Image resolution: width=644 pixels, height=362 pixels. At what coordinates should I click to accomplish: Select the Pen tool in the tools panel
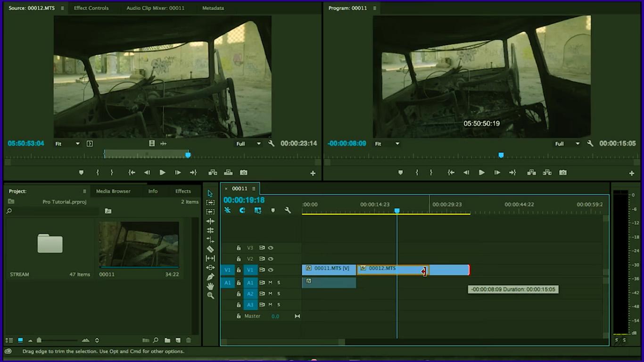click(210, 277)
